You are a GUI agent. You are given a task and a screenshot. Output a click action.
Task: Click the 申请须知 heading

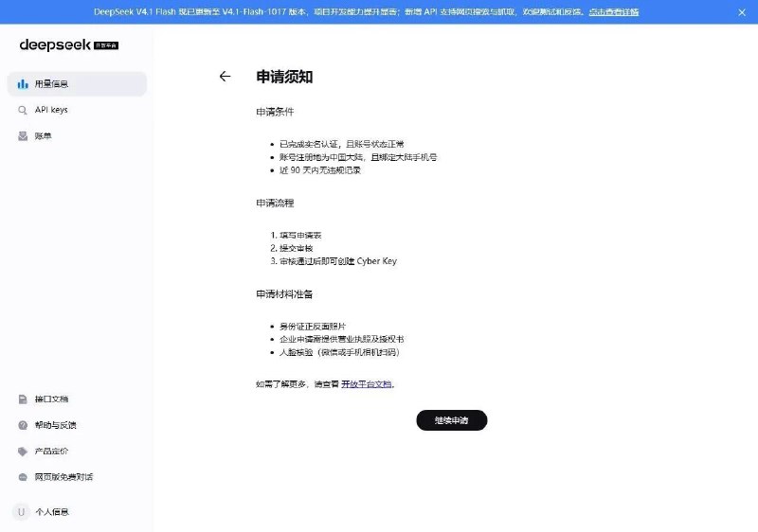284,77
